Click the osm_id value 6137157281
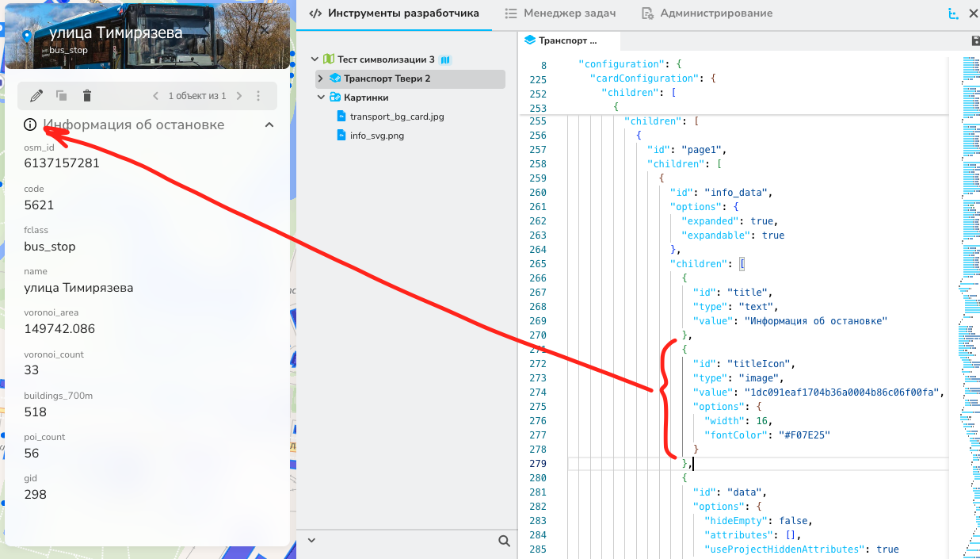The image size is (980, 559). click(x=62, y=163)
